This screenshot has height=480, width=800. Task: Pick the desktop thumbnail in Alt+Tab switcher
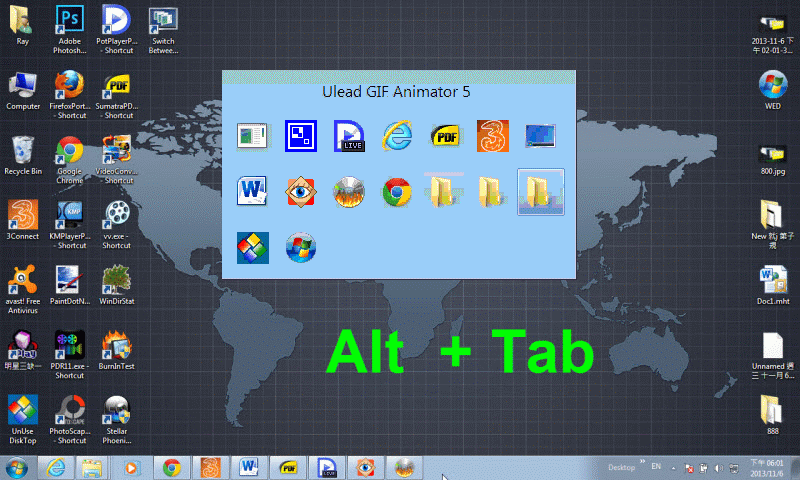coord(540,136)
